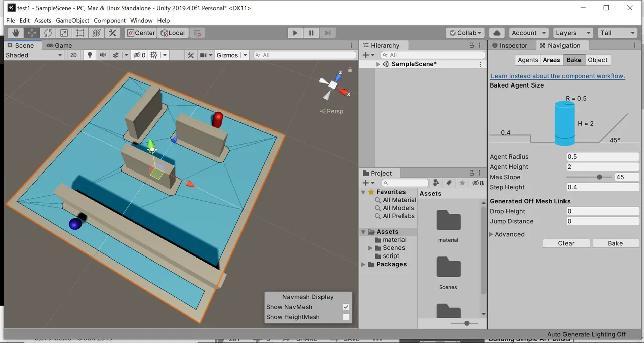644x343 pixels.
Task: Open Hierarchy create plus menu
Action: pyautogui.click(x=368, y=55)
